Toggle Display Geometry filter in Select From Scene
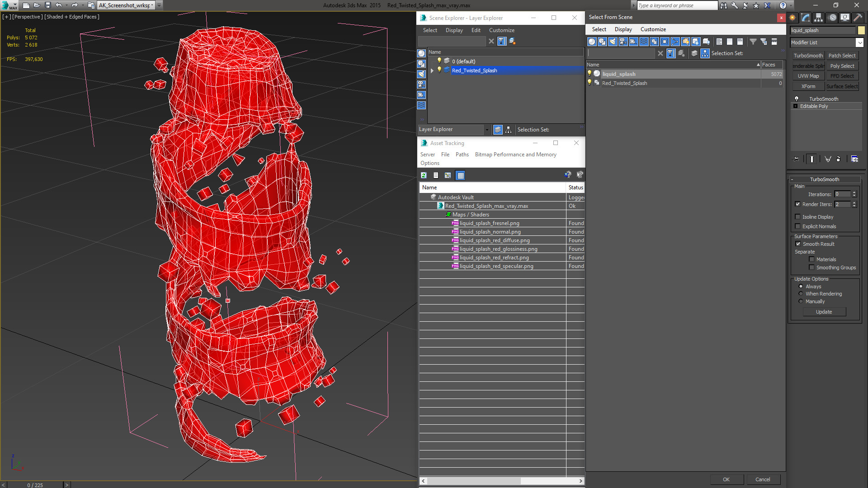Viewport: 868px width, 488px height. coord(592,42)
